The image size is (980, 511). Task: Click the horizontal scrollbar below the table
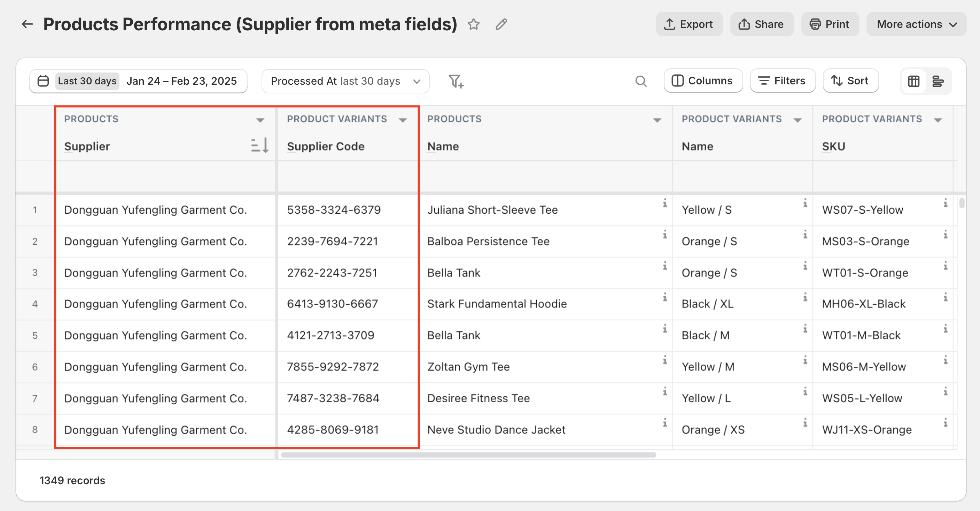[x=468, y=455]
